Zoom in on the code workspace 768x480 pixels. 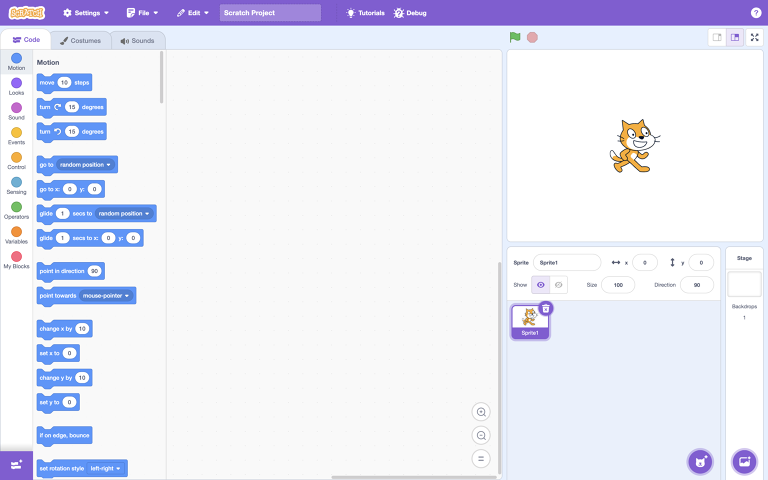point(482,412)
